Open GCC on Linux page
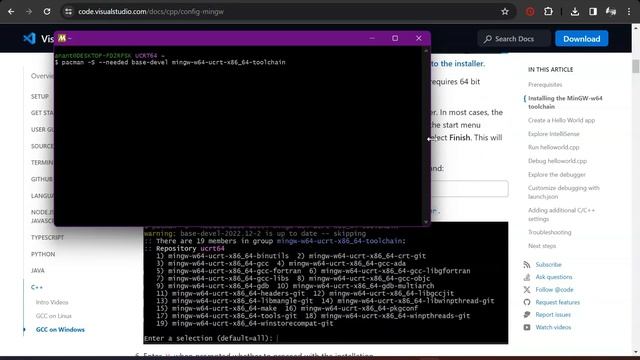The image size is (640, 360). pyautogui.click(x=53, y=316)
